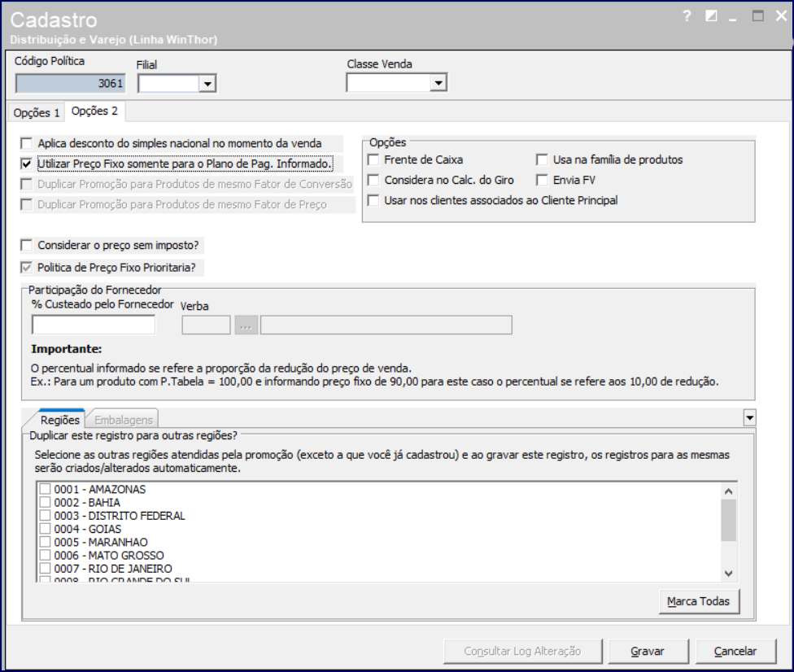
Task: Switch to the Opções 1 tab
Action: (37, 112)
